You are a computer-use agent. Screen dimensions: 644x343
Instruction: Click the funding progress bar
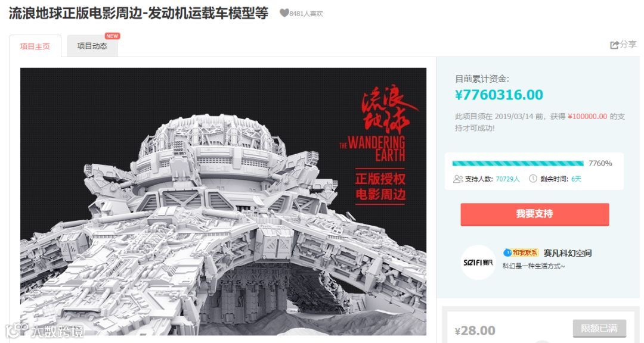tap(518, 163)
